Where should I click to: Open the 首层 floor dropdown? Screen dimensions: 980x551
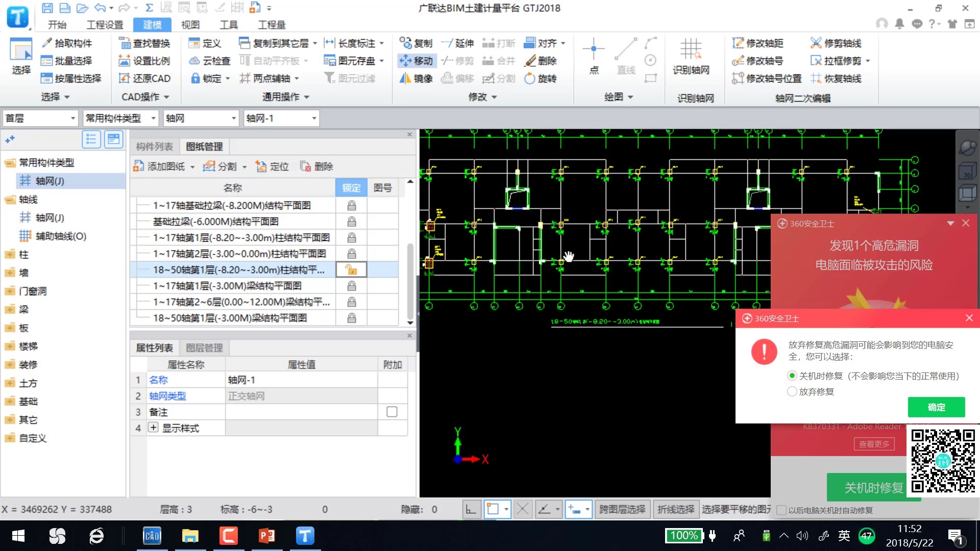tap(72, 118)
